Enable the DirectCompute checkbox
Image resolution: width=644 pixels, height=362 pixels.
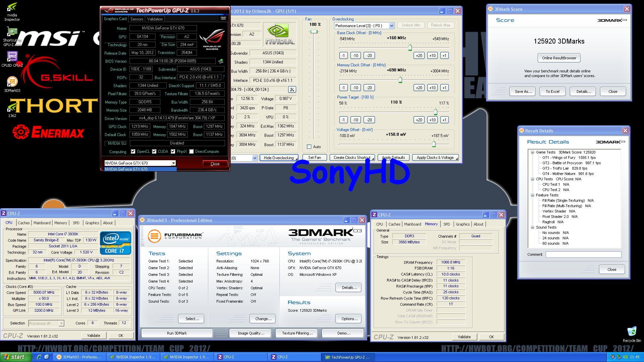coord(192,152)
